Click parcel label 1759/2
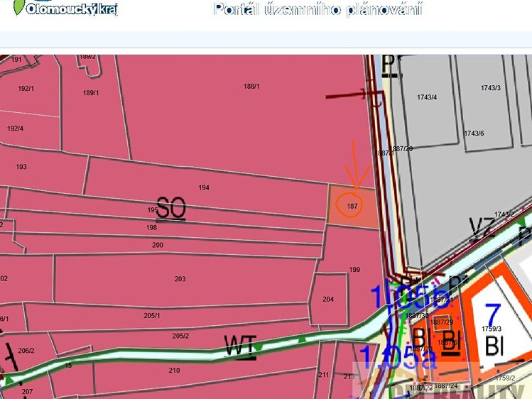The image size is (532, 399). [505, 378]
